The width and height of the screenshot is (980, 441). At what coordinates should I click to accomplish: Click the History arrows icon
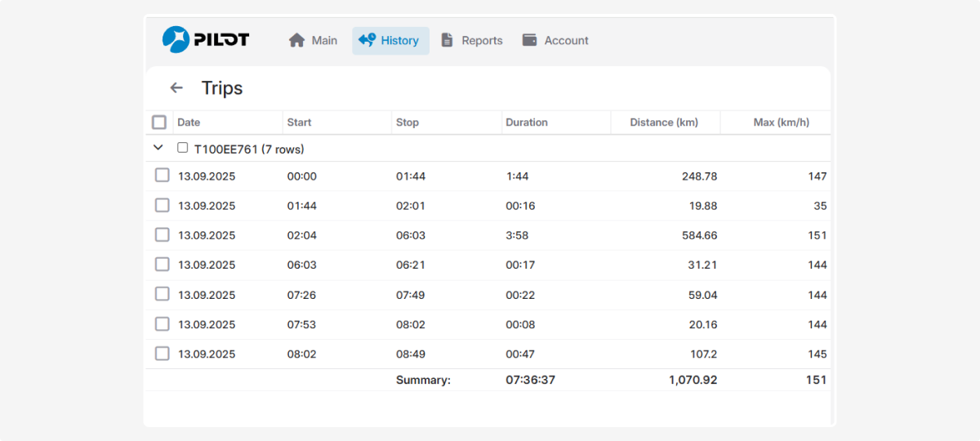pos(367,40)
